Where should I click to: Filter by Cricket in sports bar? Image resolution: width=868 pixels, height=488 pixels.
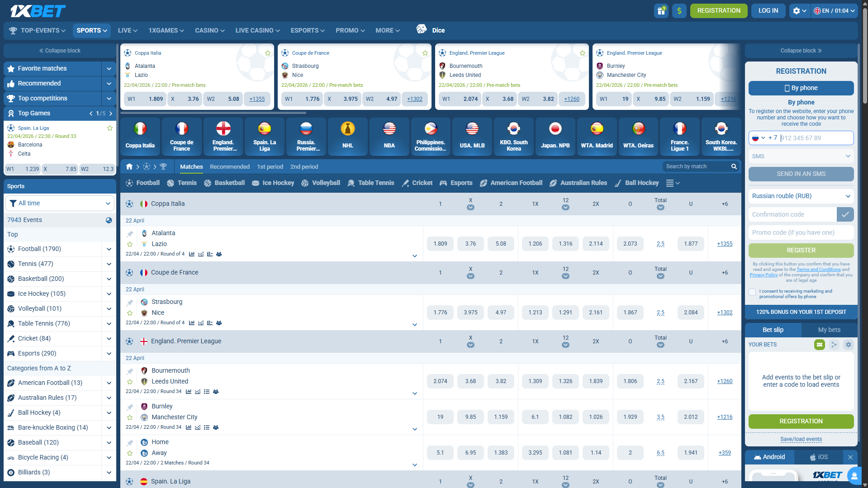(417, 183)
